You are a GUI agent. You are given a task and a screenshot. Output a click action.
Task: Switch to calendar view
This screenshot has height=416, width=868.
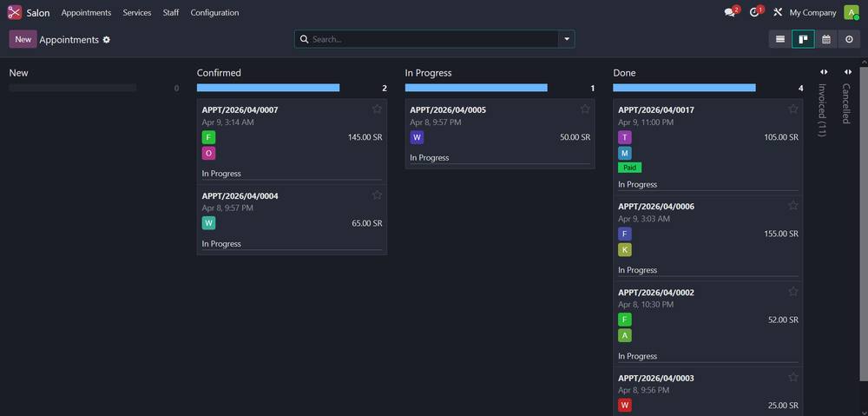826,39
